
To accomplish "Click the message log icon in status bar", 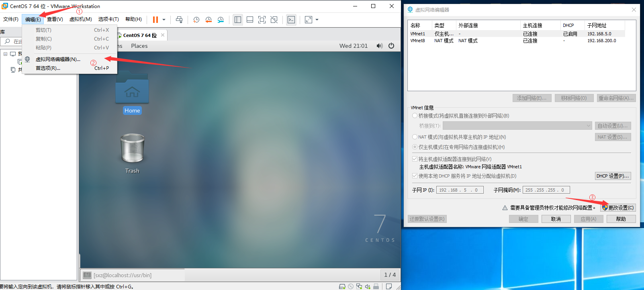I will pos(389,286).
